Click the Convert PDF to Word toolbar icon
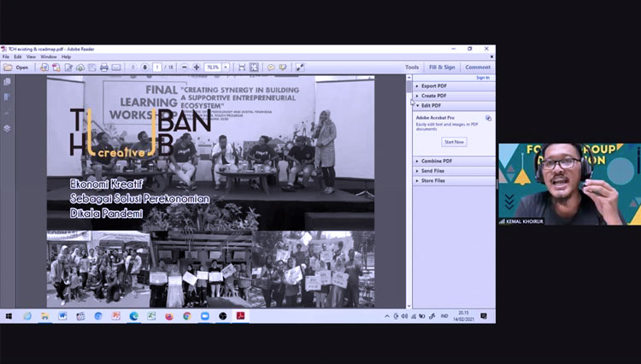This screenshot has width=641, height=364. (44, 68)
